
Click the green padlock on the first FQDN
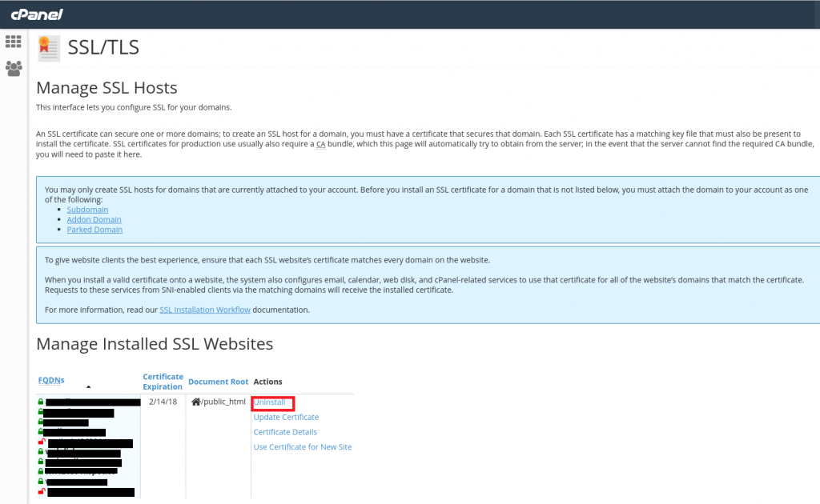40,402
